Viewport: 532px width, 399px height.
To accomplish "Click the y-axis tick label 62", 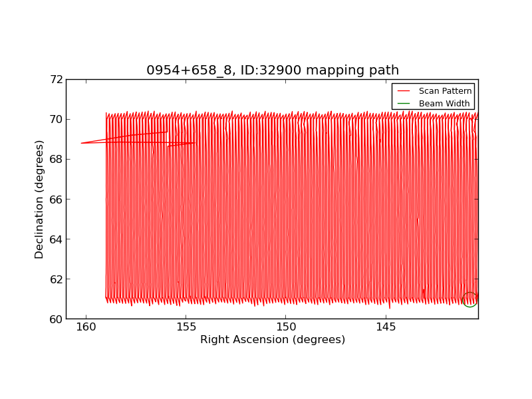I will [x=57, y=279].
